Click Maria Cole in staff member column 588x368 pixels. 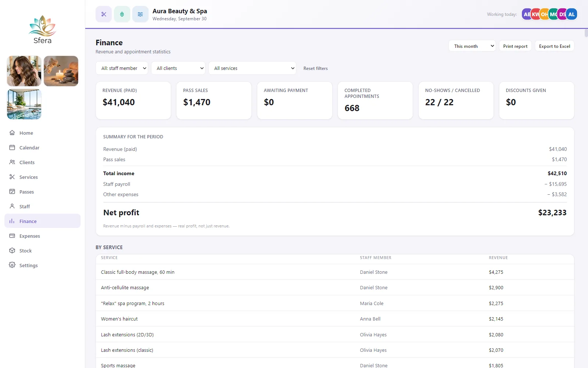372,303
